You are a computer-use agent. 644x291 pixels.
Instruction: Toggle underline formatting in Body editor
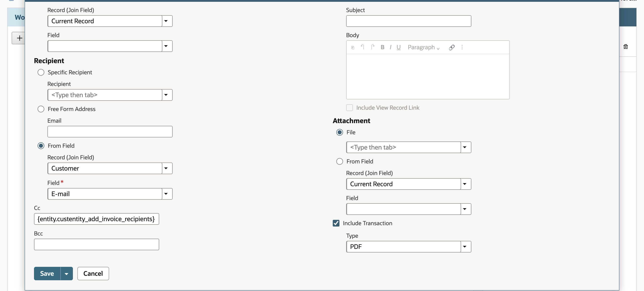click(x=398, y=47)
